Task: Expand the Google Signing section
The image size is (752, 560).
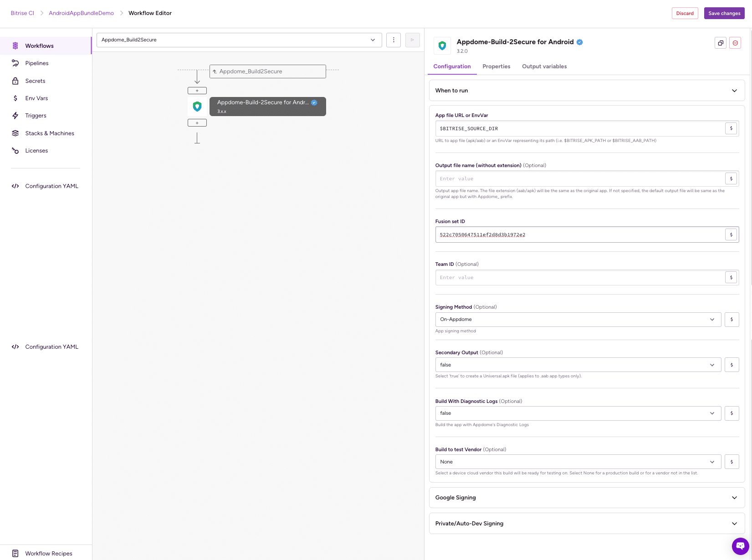Action: pyautogui.click(x=586, y=497)
